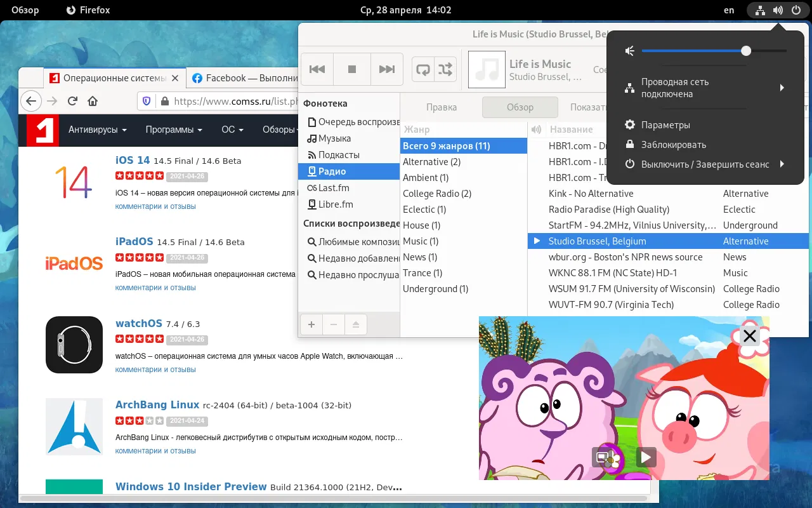Open the Недавно прослушанные playlist
The image size is (812, 508).
[350, 275]
